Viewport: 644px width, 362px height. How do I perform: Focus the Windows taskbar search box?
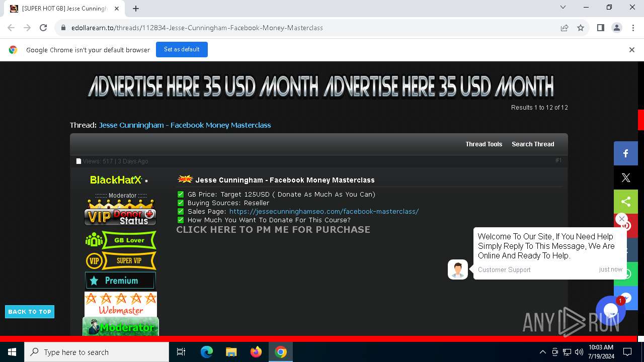(x=97, y=352)
